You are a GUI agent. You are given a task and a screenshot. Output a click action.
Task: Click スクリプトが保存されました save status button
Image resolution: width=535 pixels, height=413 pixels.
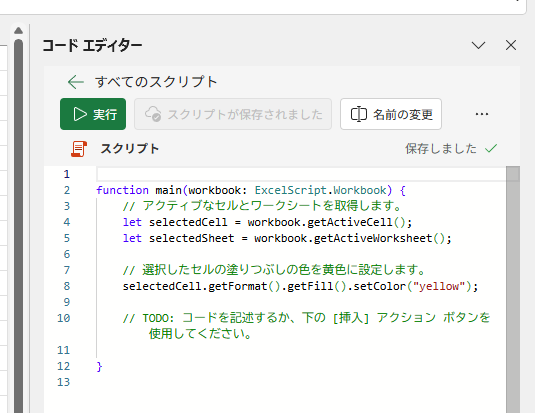pos(233,114)
